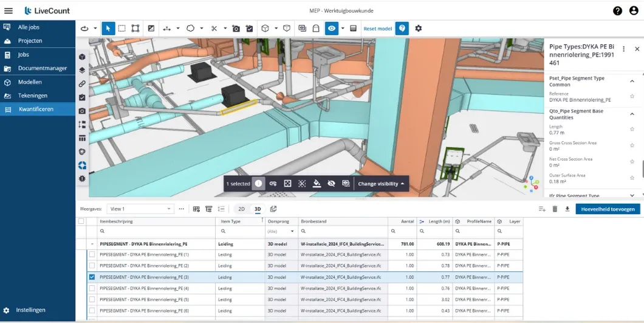Open dropdown arrow next to orbit tool

click(x=95, y=29)
